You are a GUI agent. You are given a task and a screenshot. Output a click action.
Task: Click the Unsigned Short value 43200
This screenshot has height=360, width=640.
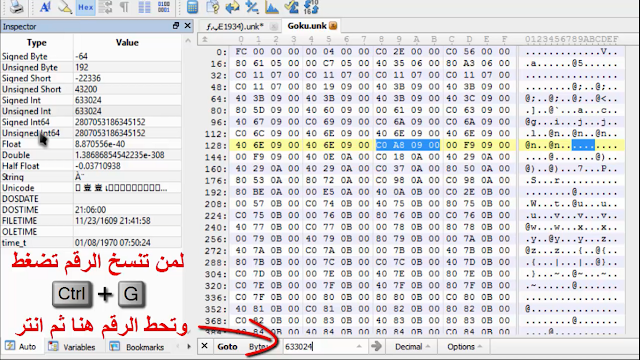pos(86,89)
